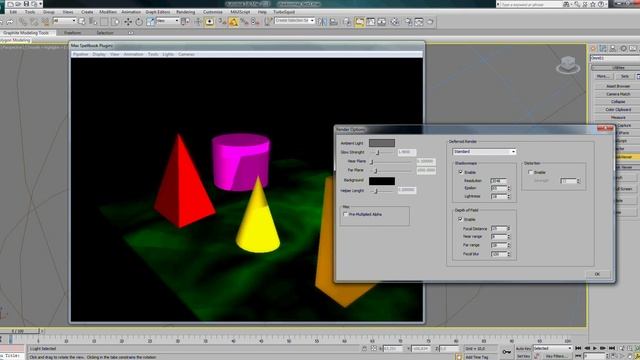Screen dimensions: 640x360
Task: Click the Lightness spinner arrows
Action: 509,196
